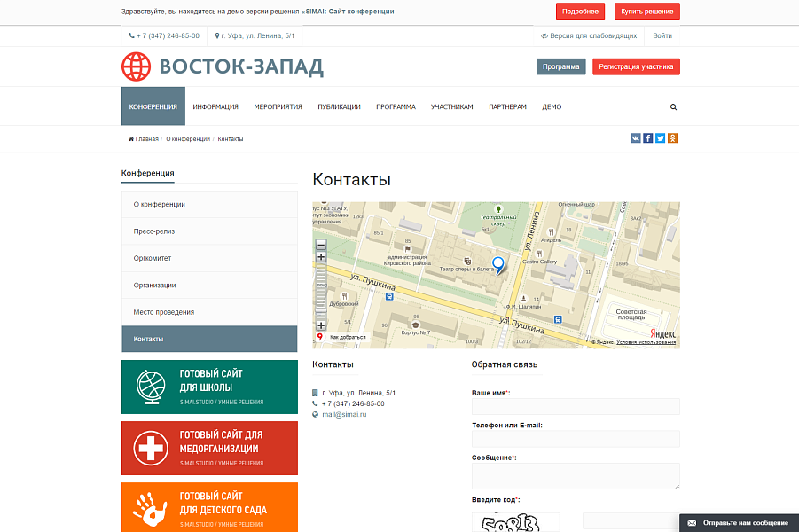Open chat via envelope icon bottom right

click(x=693, y=522)
